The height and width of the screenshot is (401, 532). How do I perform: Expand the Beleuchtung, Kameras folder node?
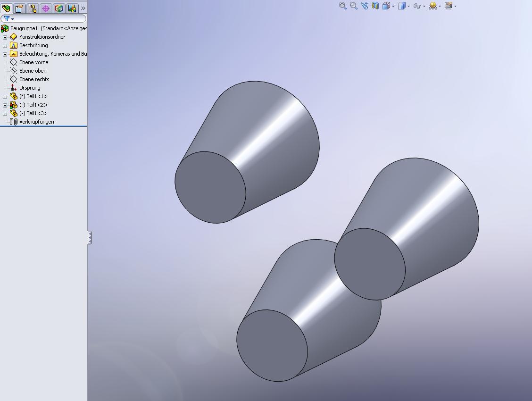coord(5,54)
